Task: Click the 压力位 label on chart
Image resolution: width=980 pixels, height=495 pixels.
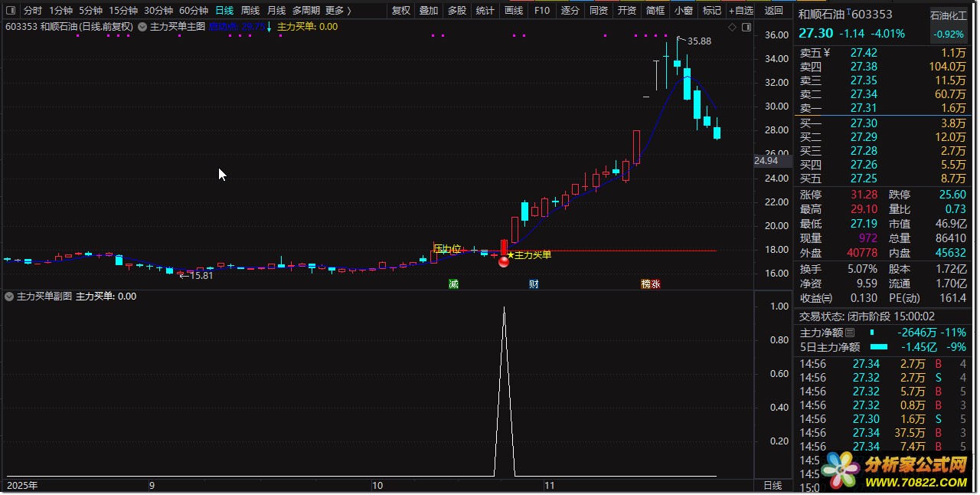Action: [448, 248]
